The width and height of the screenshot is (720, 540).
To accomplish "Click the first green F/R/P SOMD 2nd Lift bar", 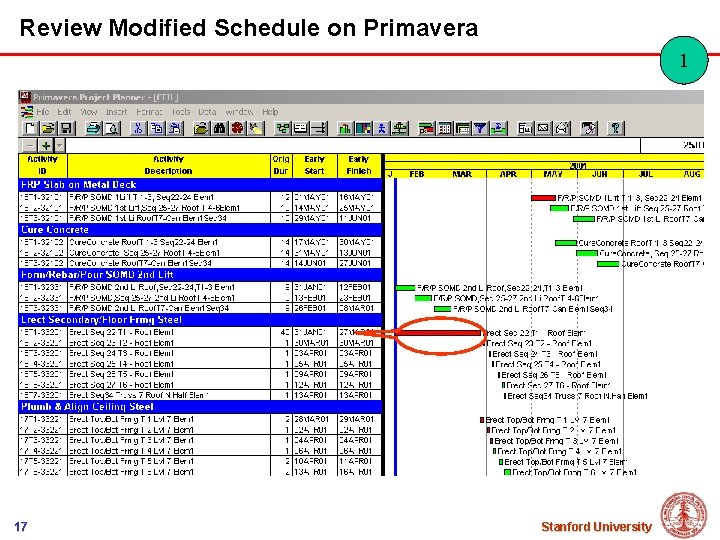I will [405, 288].
